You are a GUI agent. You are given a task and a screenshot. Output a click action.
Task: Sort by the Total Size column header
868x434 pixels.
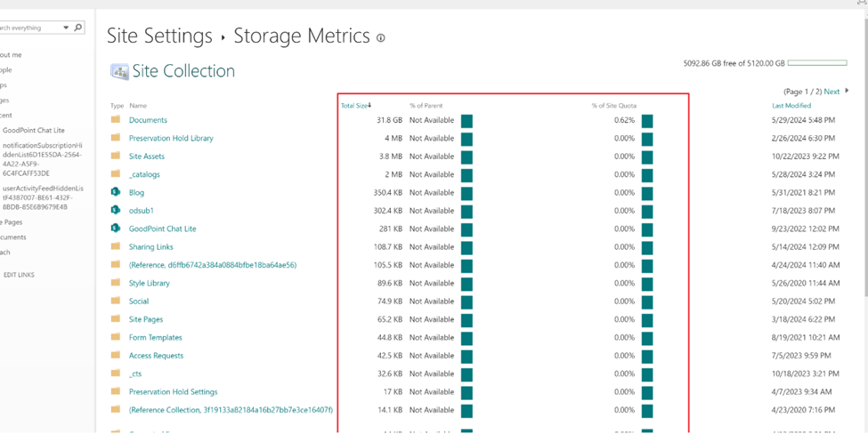click(x=356, y=106)
